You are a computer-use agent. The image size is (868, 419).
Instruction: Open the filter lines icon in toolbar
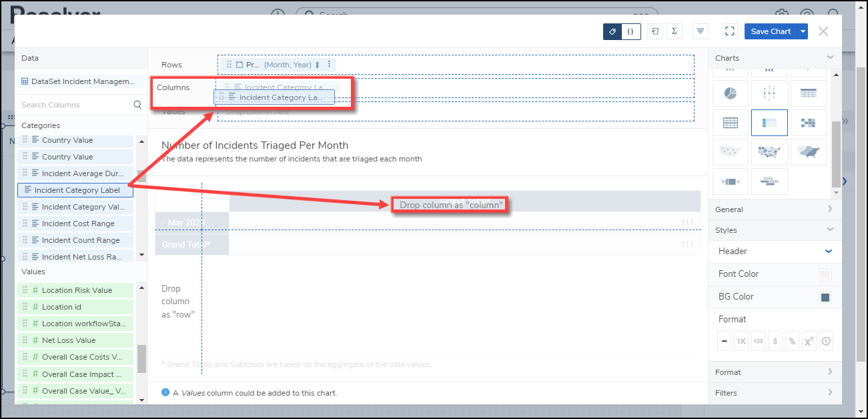[x=700, y=31]
